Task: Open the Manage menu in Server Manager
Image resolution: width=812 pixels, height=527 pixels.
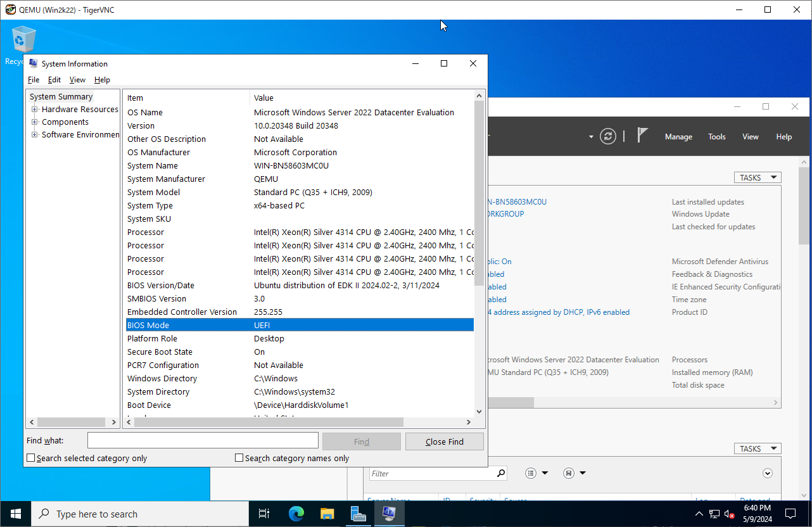Action: pos(678,137)
